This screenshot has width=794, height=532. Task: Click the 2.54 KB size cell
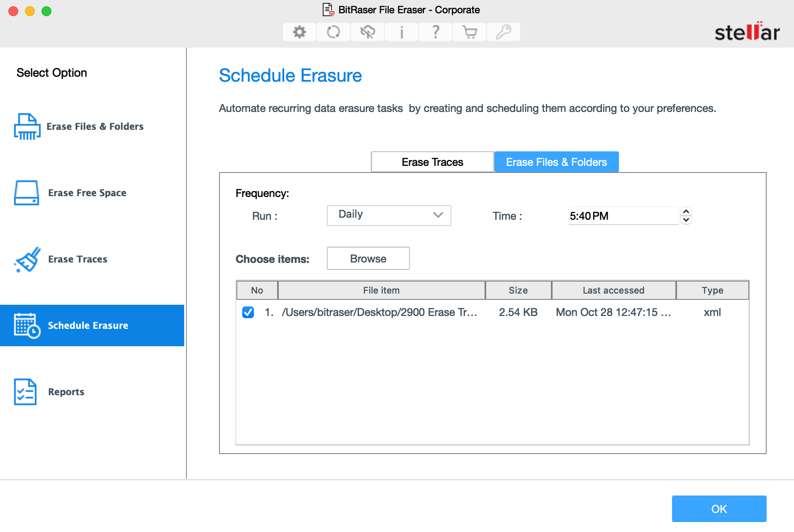pos(518,312)
